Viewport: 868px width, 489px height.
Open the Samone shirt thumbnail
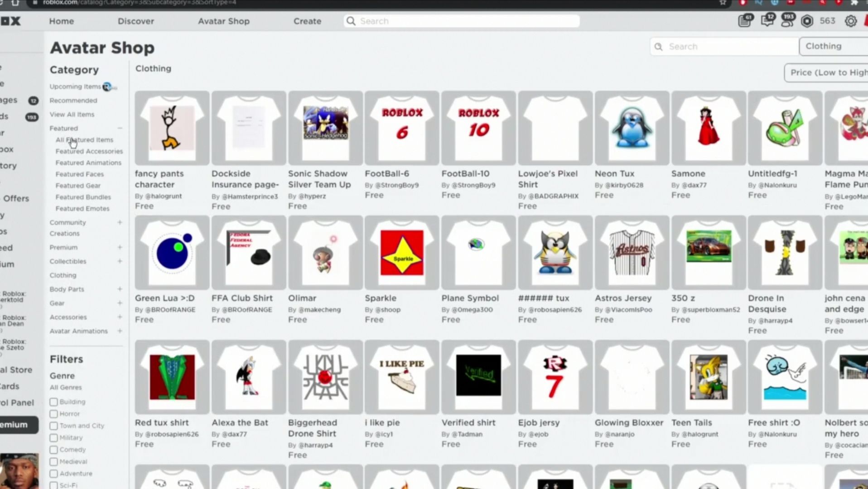point(709,128)
